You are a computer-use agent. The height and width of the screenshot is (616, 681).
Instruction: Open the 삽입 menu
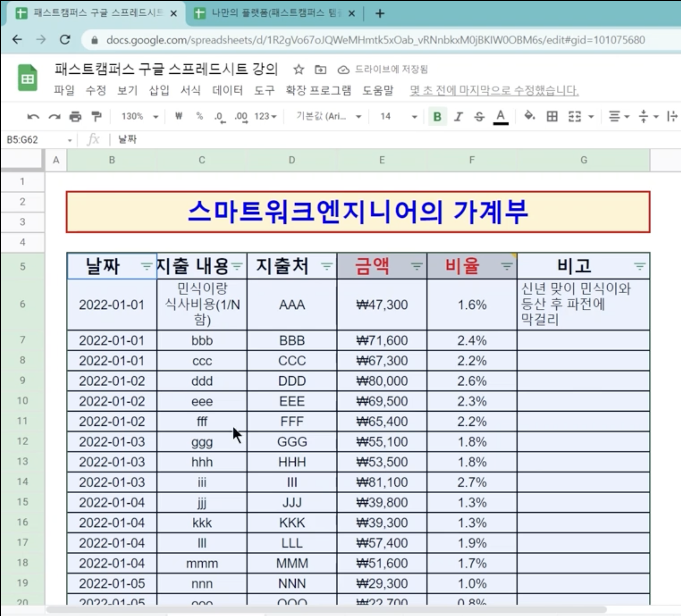click(x=159, y=90)
